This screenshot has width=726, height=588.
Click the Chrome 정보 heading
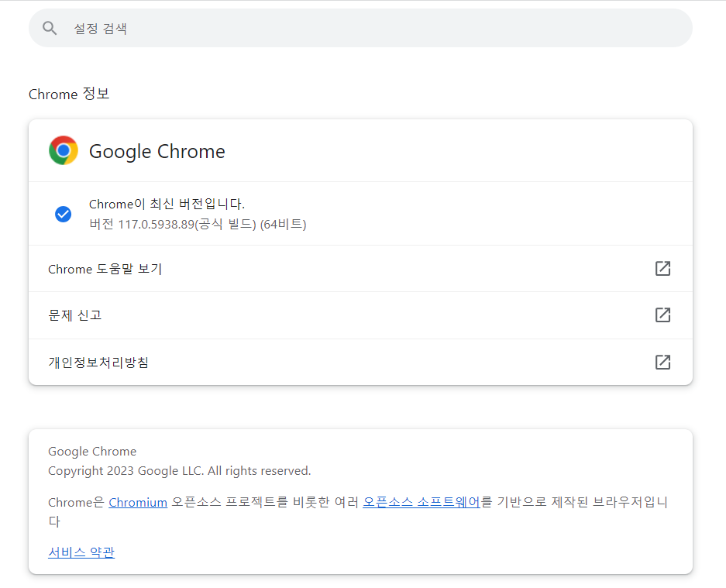tap(69, 94)
